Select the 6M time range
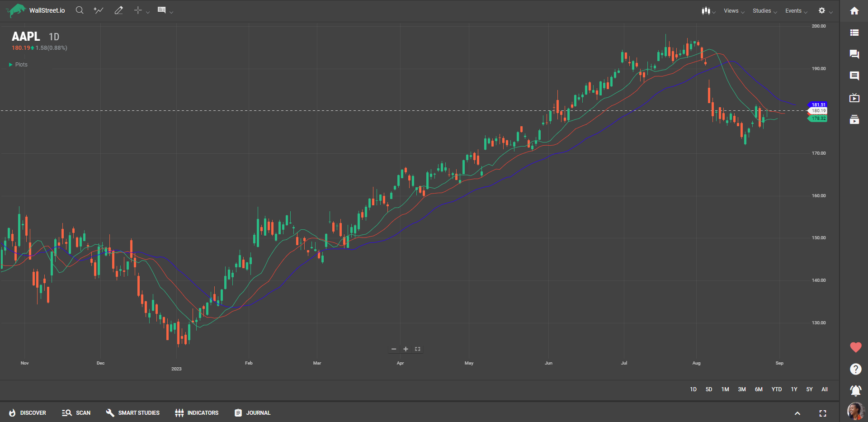Image resolution: width=868 pixels, height=422 pixels. tap(759, 389)
